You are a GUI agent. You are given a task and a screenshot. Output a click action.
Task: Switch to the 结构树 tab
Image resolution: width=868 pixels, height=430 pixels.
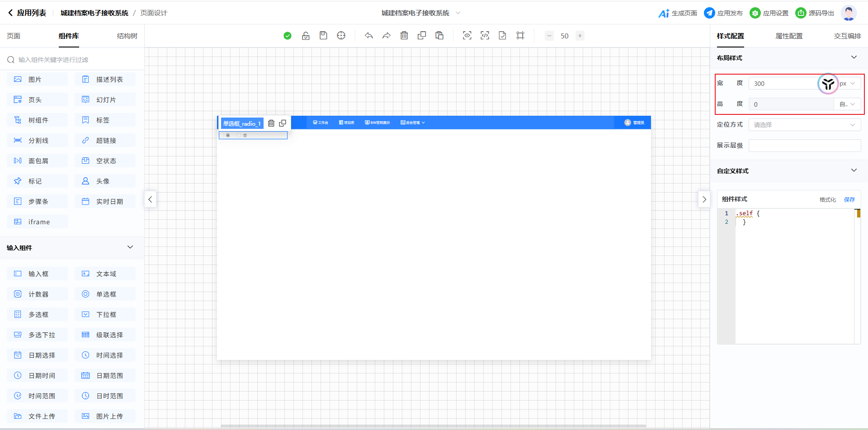[127, 36]
